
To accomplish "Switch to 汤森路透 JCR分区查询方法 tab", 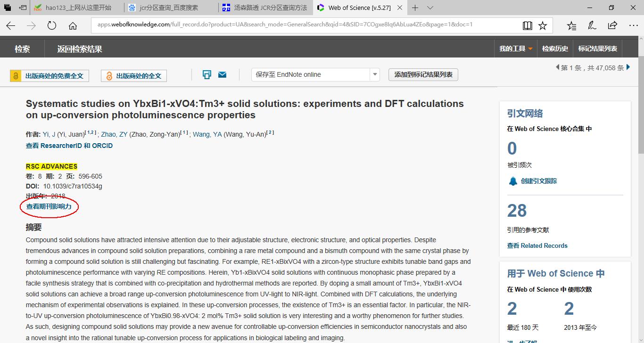I will pos(266,8).
